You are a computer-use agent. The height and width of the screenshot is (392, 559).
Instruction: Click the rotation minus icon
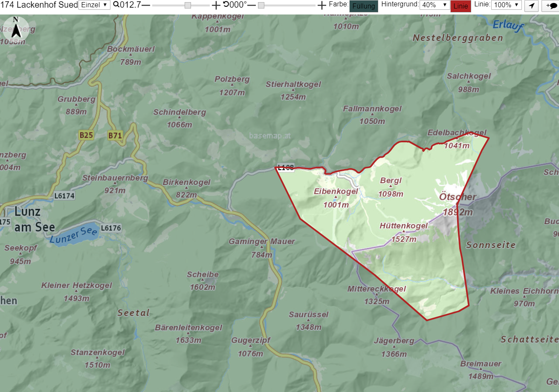click(x=252, y=5)
